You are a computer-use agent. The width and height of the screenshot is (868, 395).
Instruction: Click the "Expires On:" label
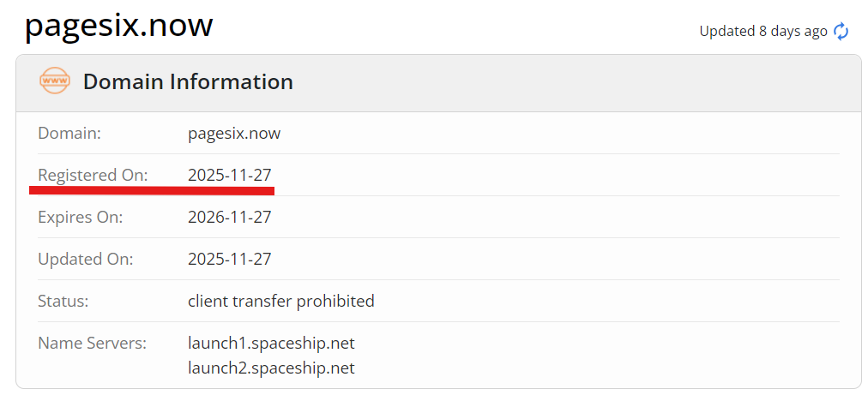81,218
